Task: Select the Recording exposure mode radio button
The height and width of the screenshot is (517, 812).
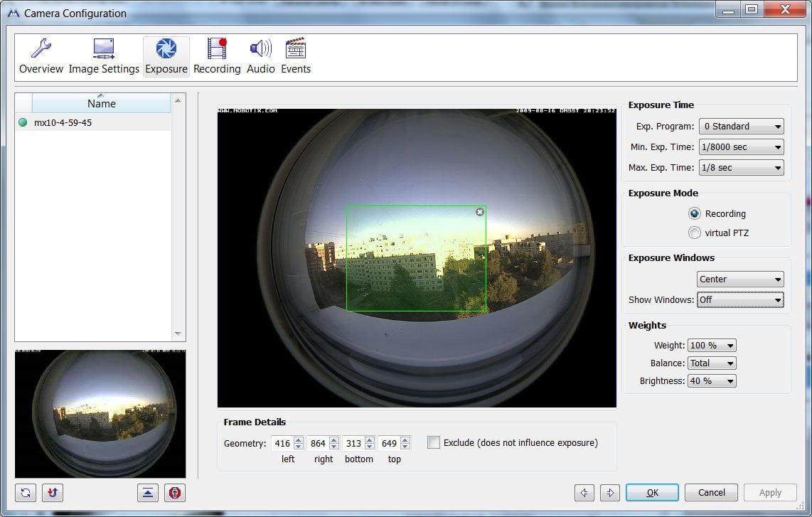Action: (x=695, y=213)
